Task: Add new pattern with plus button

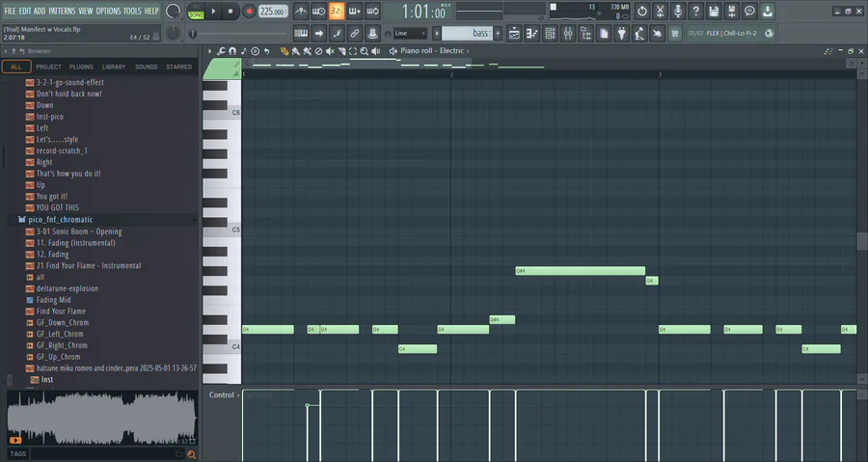Action: [498, 34]
